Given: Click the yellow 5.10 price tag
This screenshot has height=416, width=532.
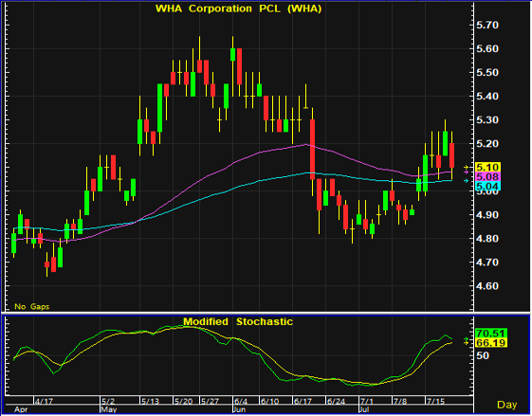Looking at the screenshot, I should coord(487,167).
